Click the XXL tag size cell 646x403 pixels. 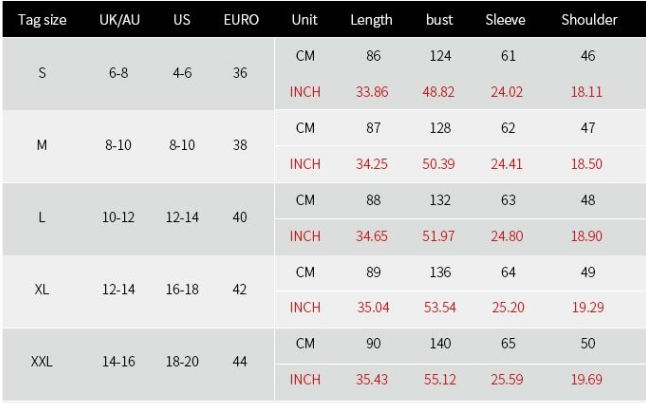click(42, 361)
